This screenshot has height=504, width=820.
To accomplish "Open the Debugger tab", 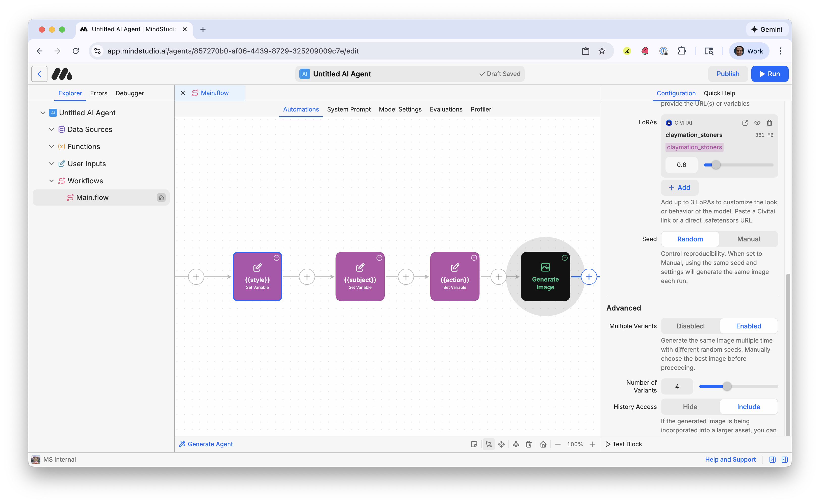I will click(130, 93).
